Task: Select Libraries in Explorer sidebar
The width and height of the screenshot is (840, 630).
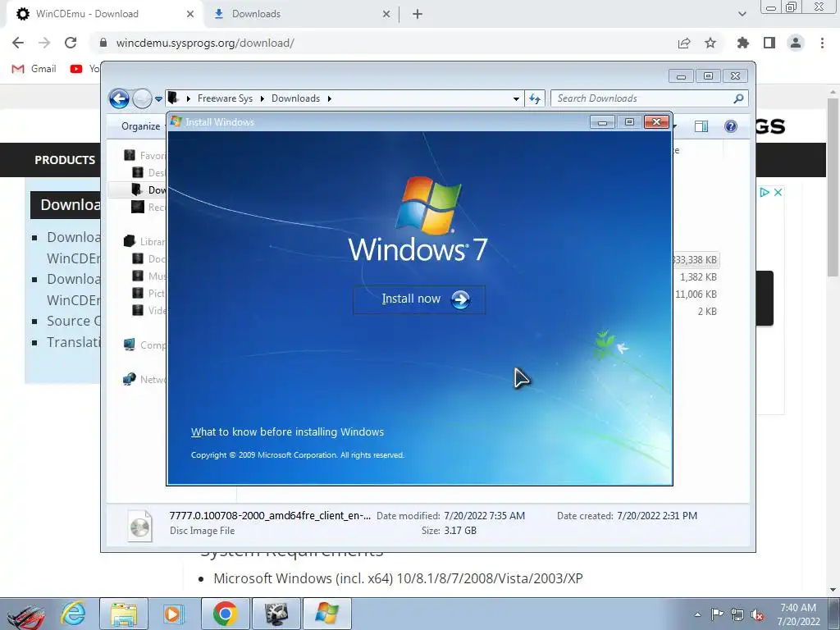Action: click(144, 241)
